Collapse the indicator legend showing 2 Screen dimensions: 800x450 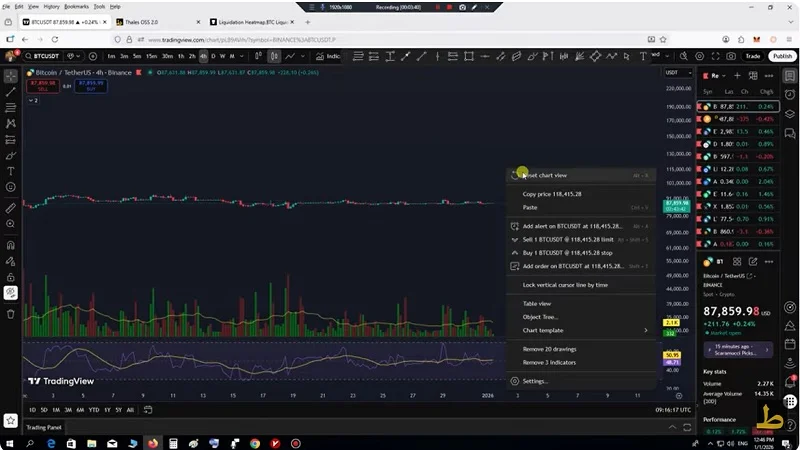click(33, 101)
